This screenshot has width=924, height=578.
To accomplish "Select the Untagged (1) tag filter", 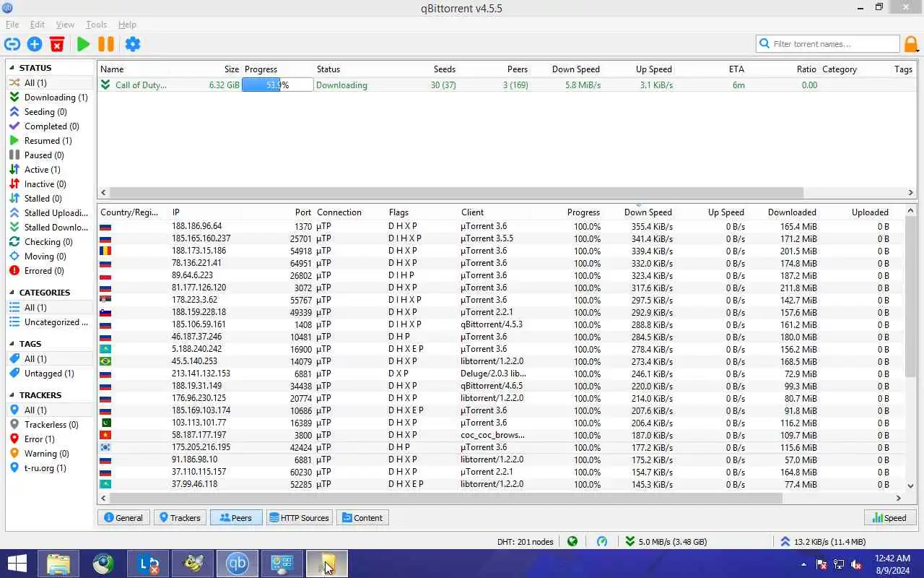I will coord(50,374).
